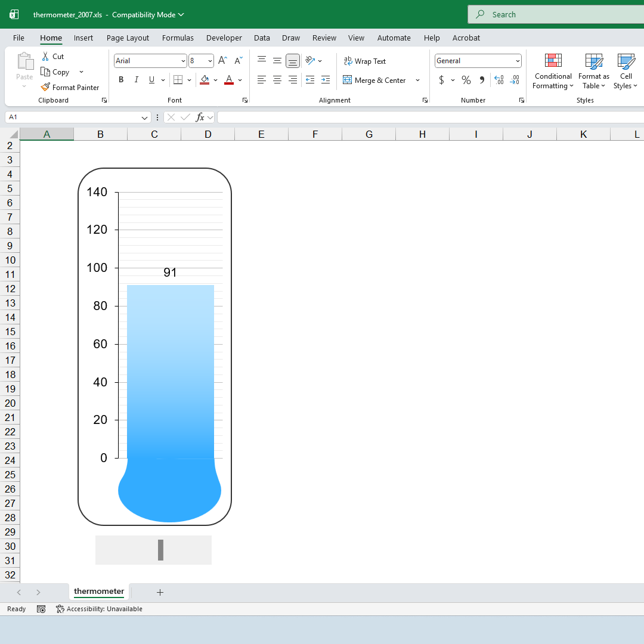Apply currency format with dollar sign icon
Viewport: 644px width, 644px height.
coord(442,79)
